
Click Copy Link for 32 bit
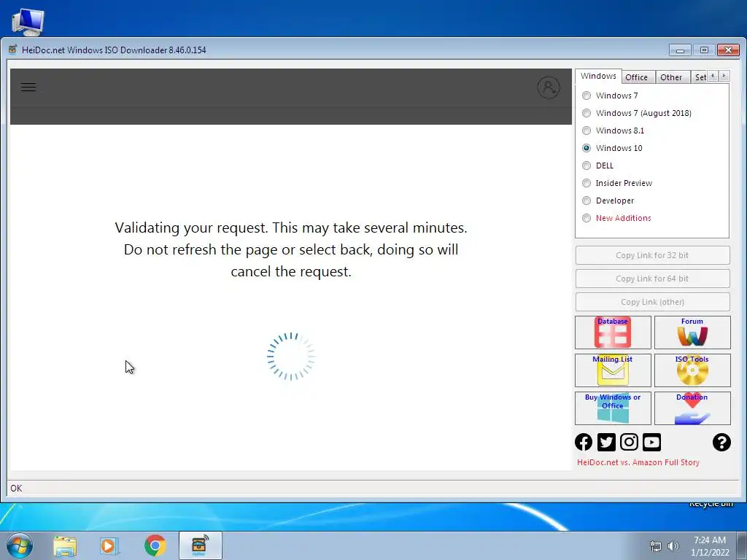[652, 255]
